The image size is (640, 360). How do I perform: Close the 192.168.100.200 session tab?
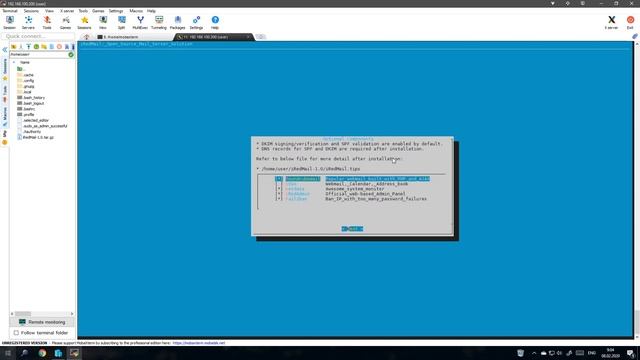point(248,37)
